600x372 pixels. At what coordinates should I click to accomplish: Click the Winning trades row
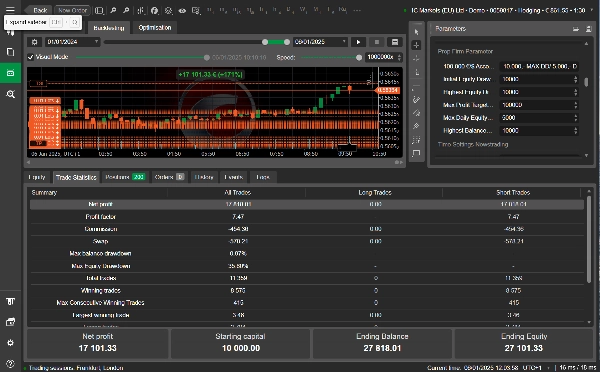(307, 290)
